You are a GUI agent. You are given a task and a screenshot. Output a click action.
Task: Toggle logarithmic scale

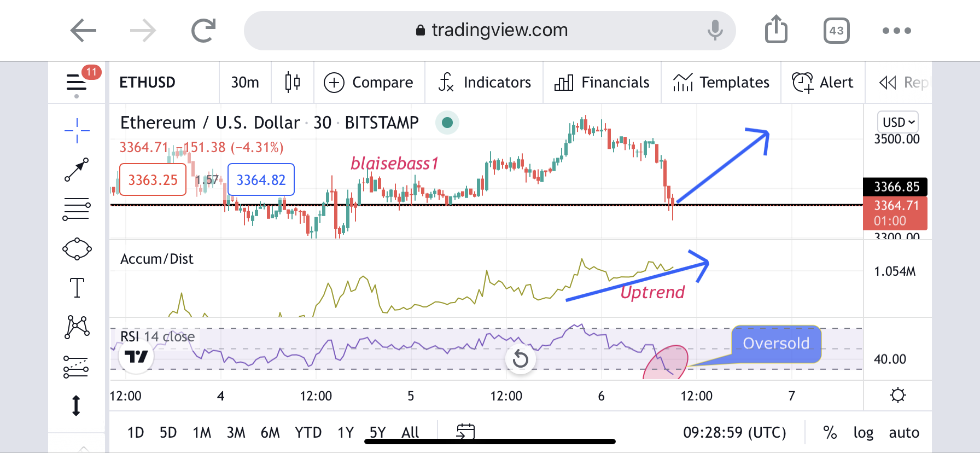(x=863, y=433)
